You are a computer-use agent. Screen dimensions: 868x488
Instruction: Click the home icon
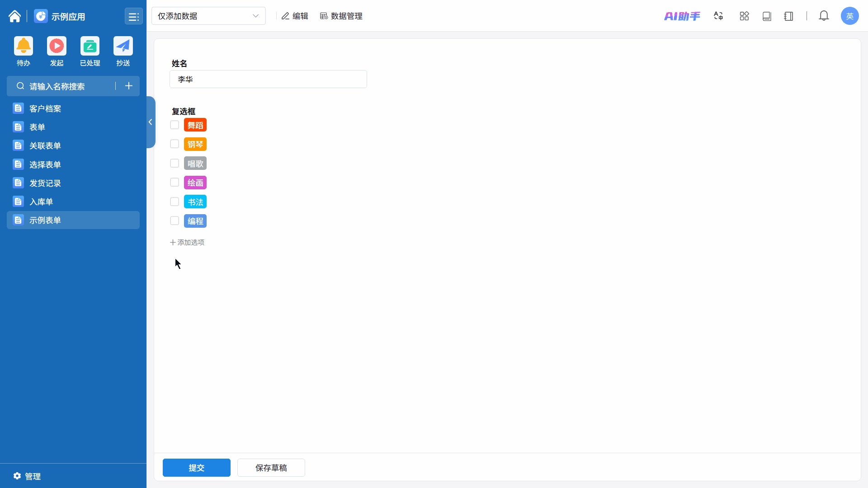pos(14,16)
